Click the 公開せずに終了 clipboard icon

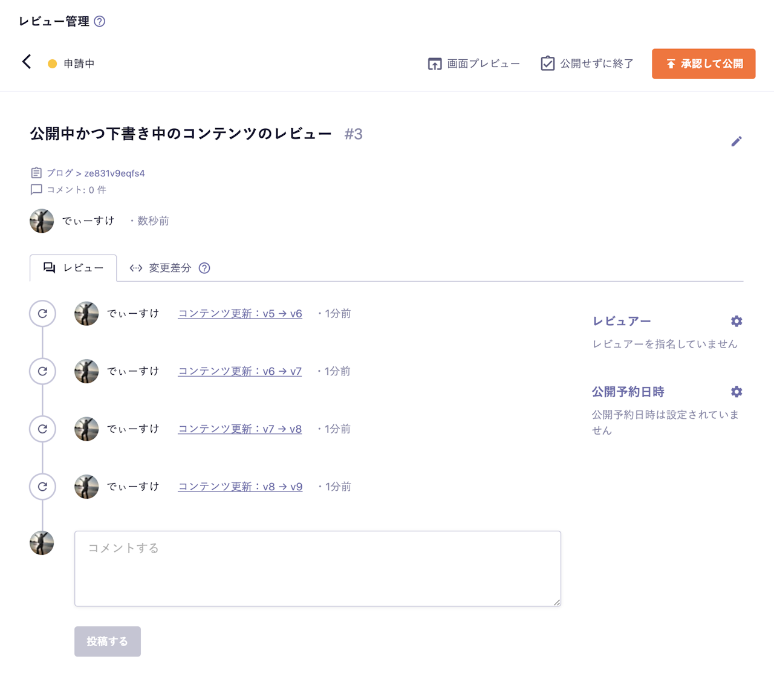coord(548,63)
